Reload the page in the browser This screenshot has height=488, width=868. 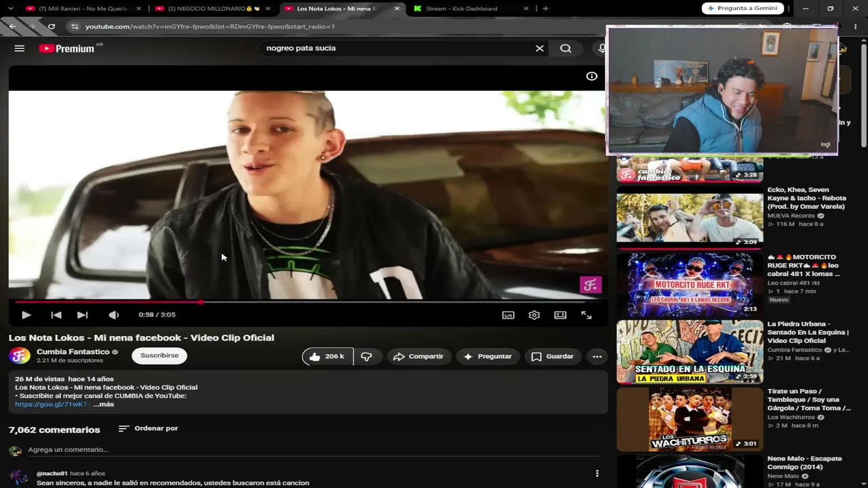[x=52, y=26]
